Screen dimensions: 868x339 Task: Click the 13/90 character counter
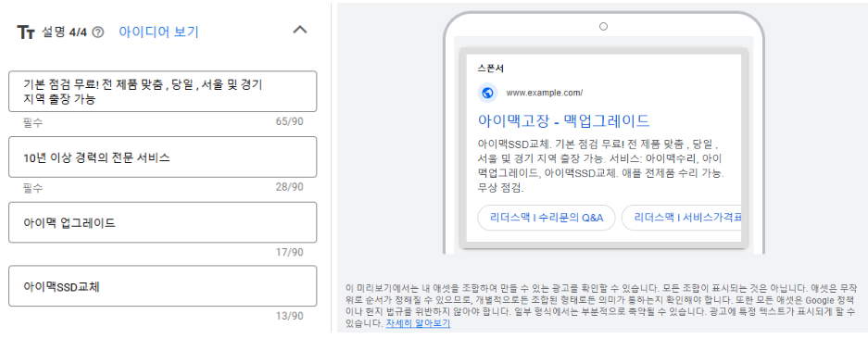pyautogui.click(x=290, y=317)
